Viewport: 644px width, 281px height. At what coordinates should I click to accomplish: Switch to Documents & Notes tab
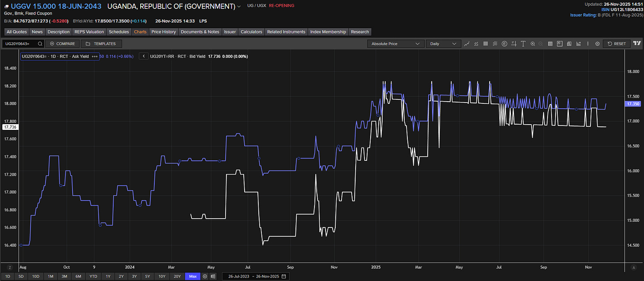pyautogui.click(x=200, y=32)
